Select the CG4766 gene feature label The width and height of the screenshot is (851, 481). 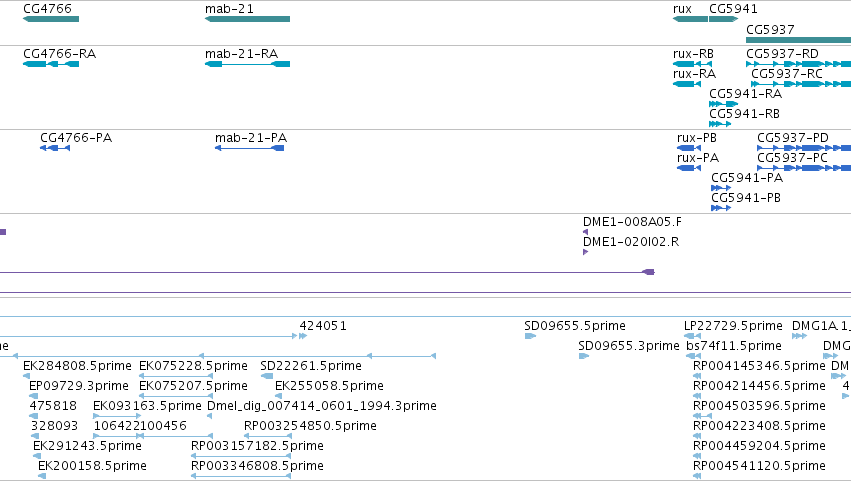coord(47,9)
